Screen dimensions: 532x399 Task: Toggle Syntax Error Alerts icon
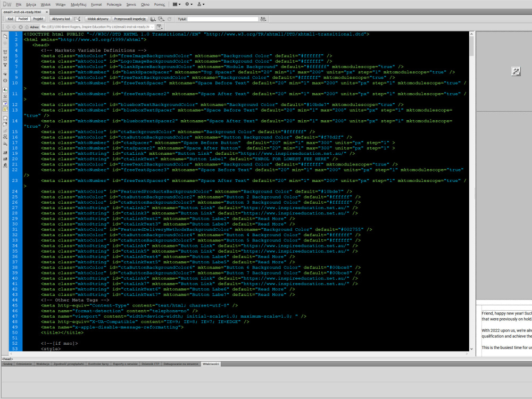(x=5, y=109)
